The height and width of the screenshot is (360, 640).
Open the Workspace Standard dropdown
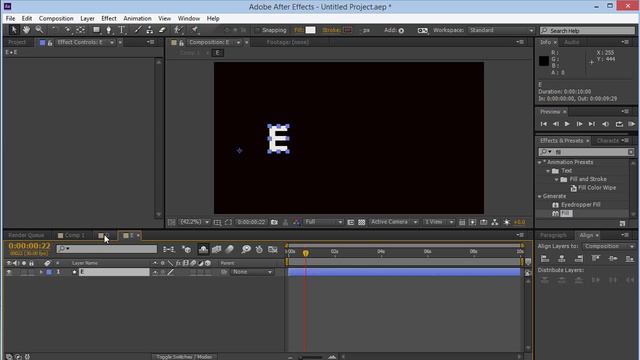point(501,30)
